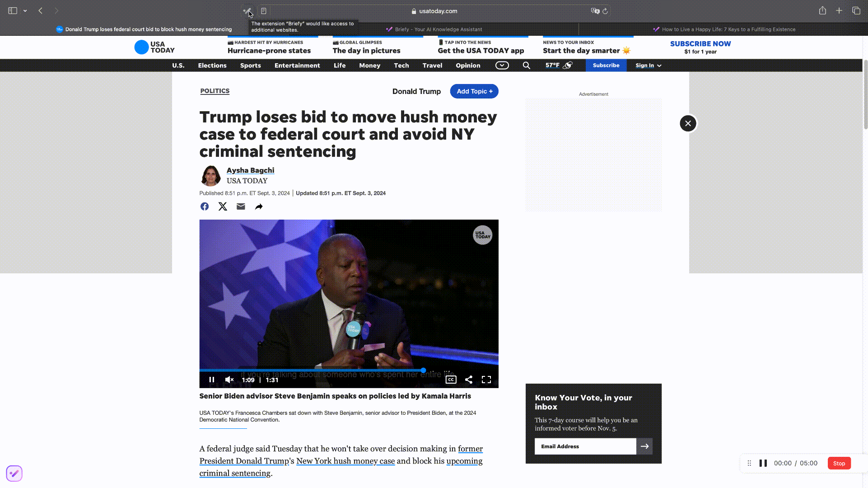Open the Elections menu section
Screen dimensions: 868x488
[212, 66]
